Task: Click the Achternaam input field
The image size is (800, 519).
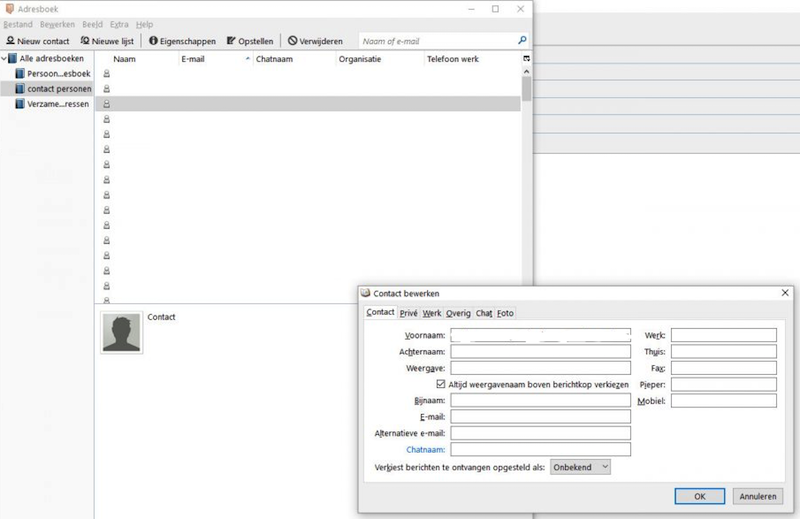Action: (540, 352)
